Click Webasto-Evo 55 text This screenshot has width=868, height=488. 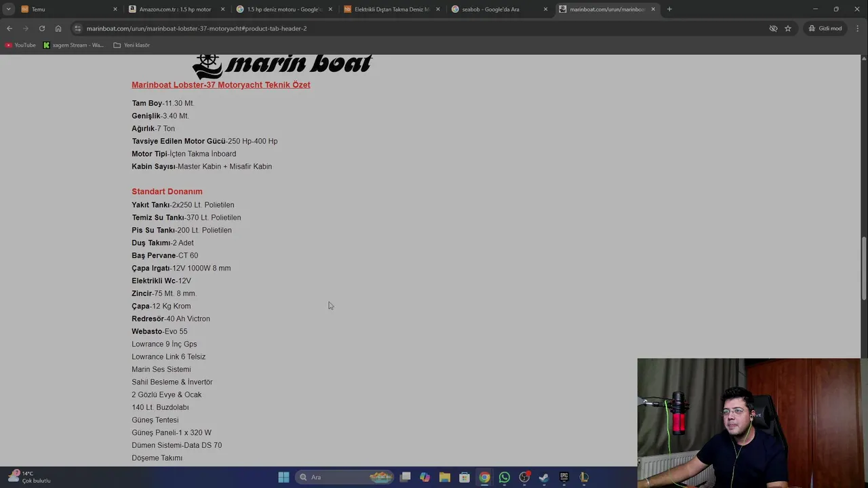tap(159, 331)
